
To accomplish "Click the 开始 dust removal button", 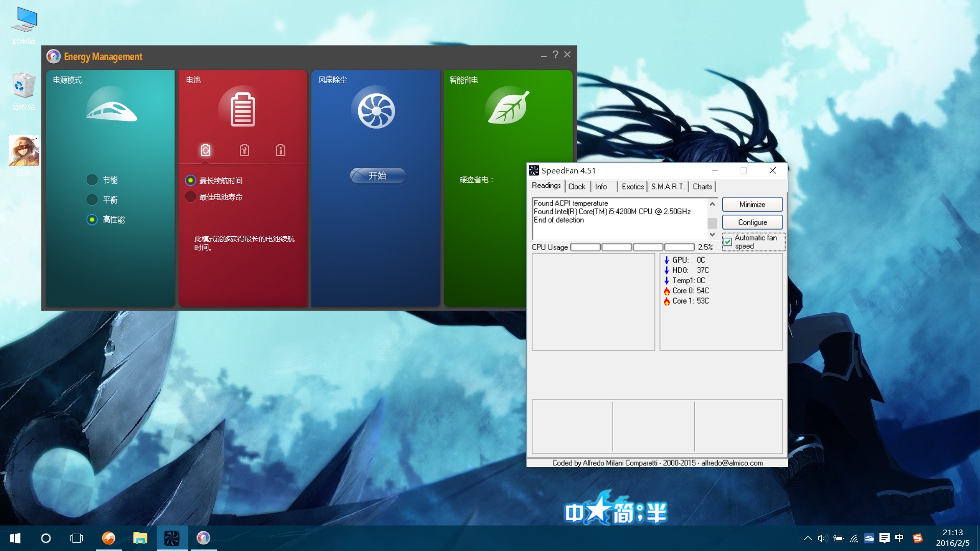I will coord(378,176).
